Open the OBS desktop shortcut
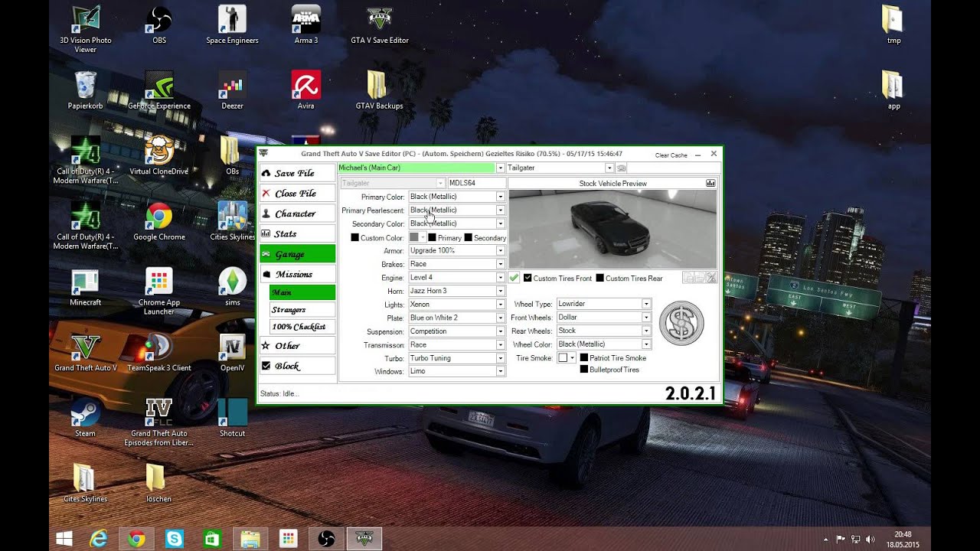Viewport: 980px width, 551px height. (158, 25)
